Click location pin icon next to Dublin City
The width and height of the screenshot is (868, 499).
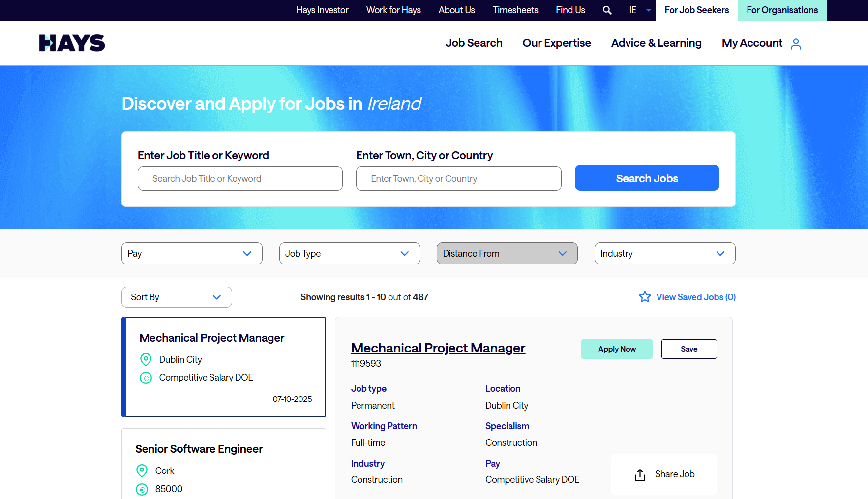[146, 359]
